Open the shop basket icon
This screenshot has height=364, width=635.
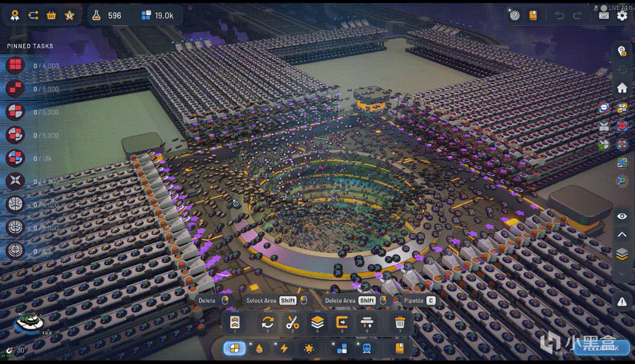[x=51, y=15]
